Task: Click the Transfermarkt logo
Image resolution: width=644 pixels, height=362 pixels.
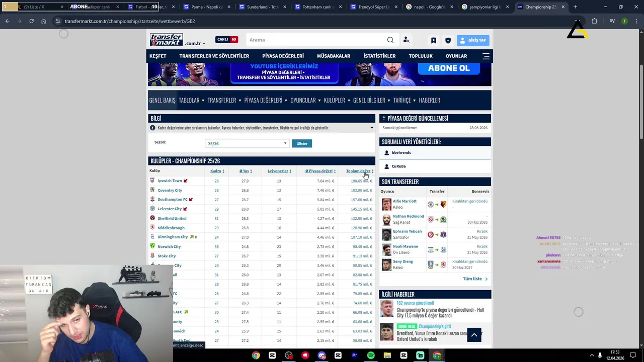Action: point(166,39)
